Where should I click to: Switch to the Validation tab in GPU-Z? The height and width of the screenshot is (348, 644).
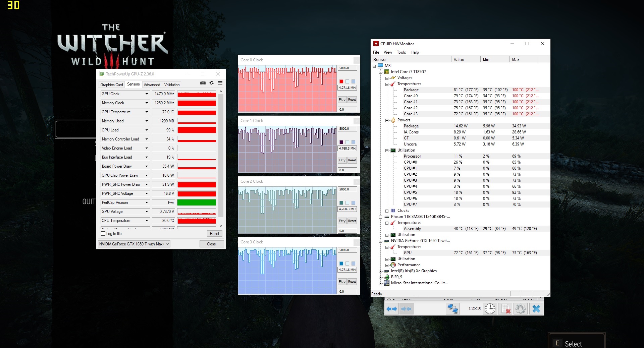(x=172, y=85)
